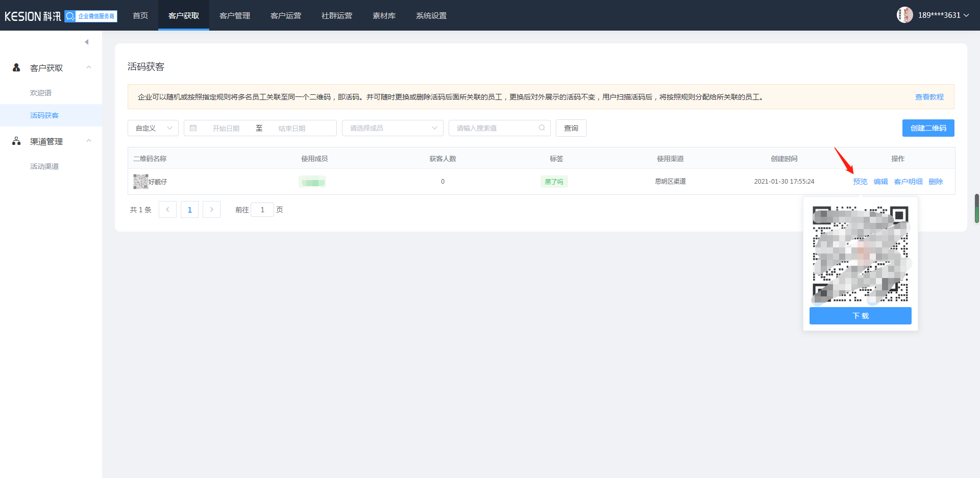This screenshot has height=478, width=980.
Task: Open the 请选择成员 member dropdown
Action: click(x=393, y=128)
